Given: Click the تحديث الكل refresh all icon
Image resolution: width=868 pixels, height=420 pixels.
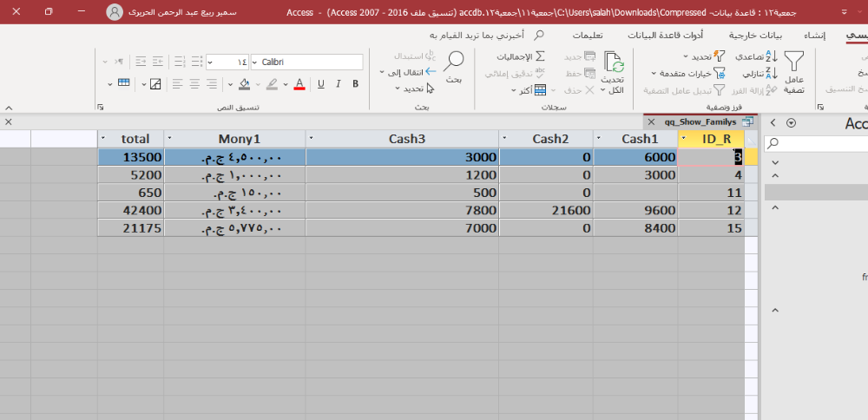Looking at the screenshot, I should 614,63.
